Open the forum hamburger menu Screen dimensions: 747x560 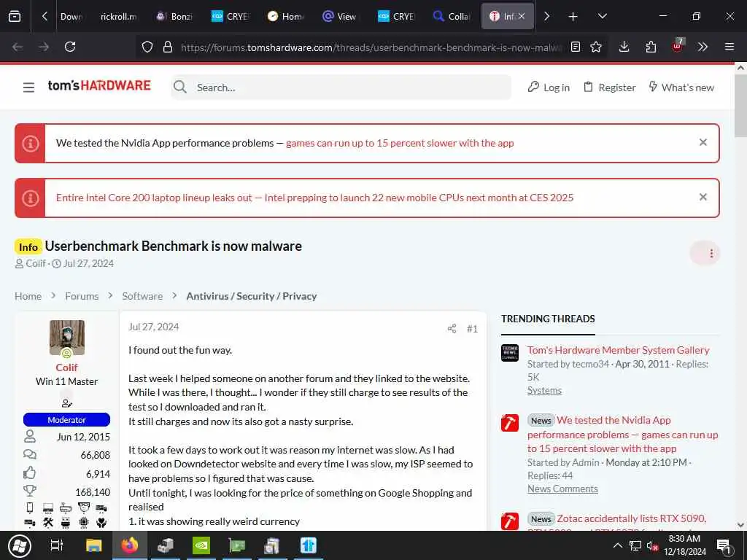click(x=28, y=87)
